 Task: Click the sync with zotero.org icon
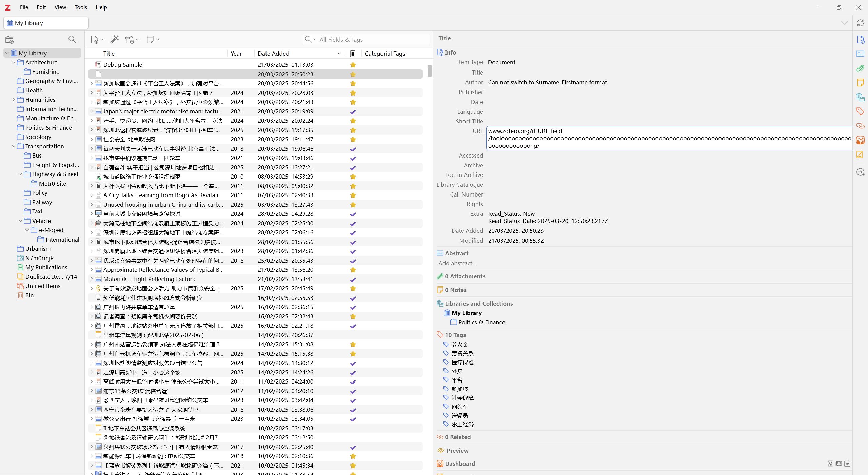point(860,23)
